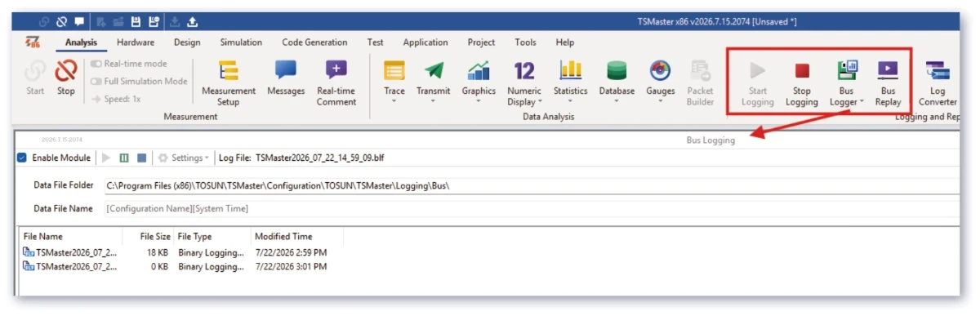The width and height of the screenshot is (980, 316).
Task: Open the Tools tab
Action: point(526,42)
